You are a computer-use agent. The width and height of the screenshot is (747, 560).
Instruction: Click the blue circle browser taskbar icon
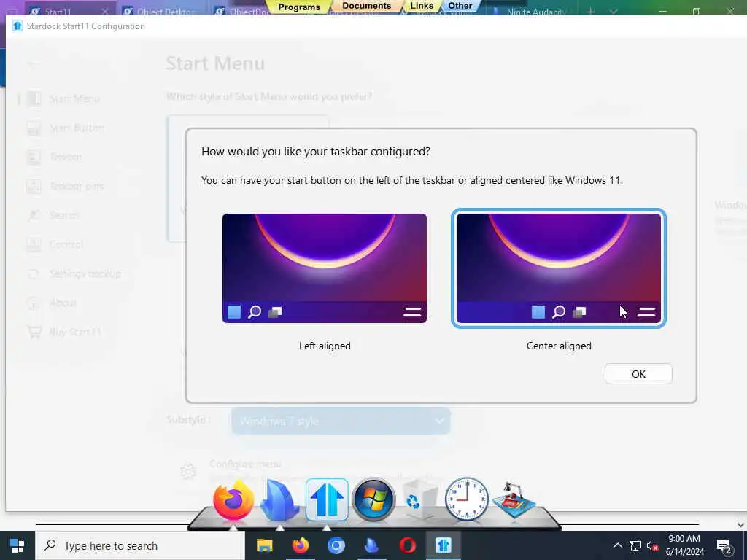click(336, 545)
